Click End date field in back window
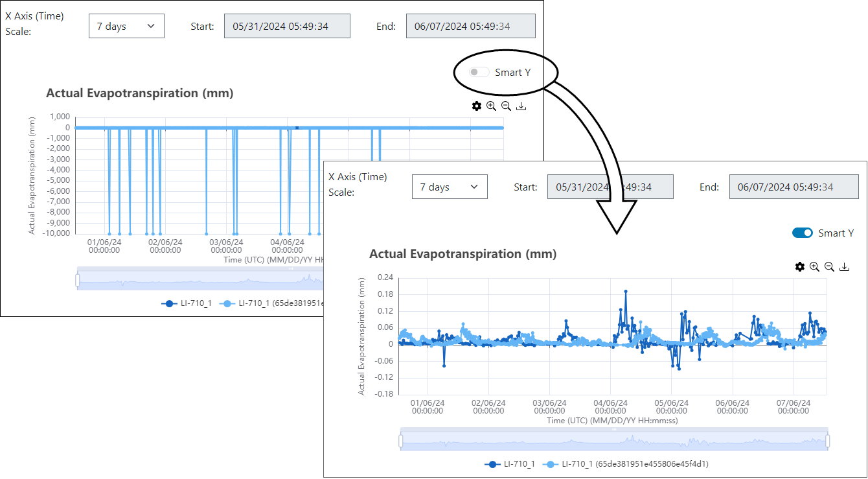Screen dimensions: 868x479 click(471, 26)
